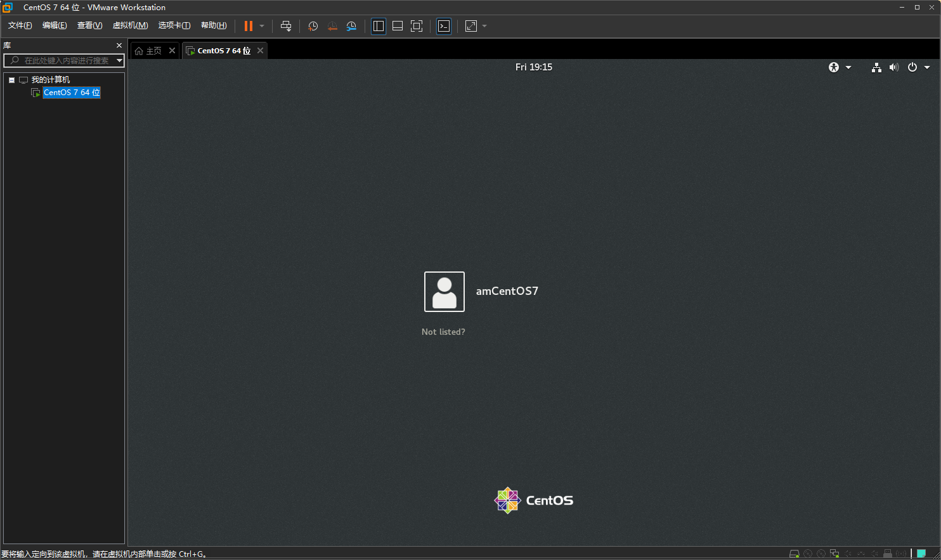
Task: Open the library search filter dropdown
Action: (119, 61)
